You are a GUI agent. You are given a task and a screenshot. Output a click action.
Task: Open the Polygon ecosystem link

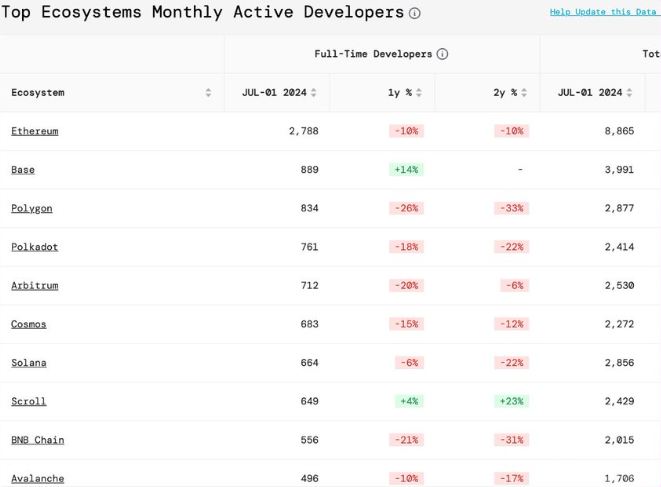(32, 209)
